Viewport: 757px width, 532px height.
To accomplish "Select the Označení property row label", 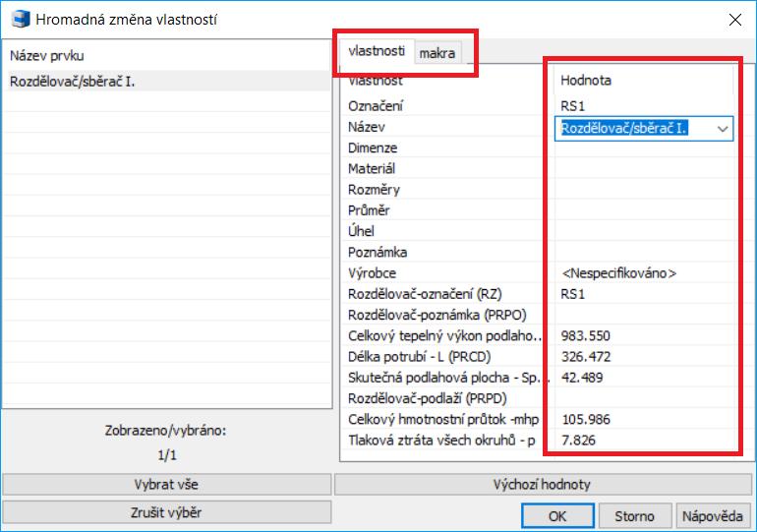I will click(376, 106).
